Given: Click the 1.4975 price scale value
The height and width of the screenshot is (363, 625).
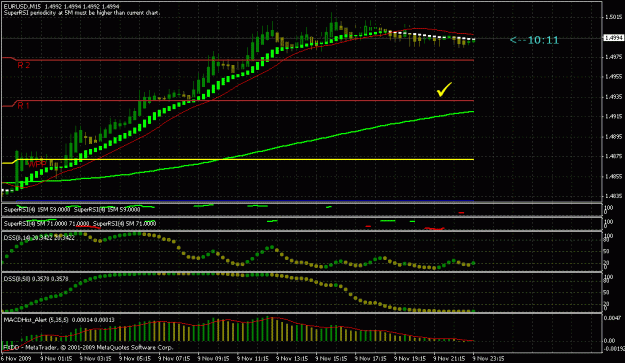Looking at the screenshot, I should [614, 57].
